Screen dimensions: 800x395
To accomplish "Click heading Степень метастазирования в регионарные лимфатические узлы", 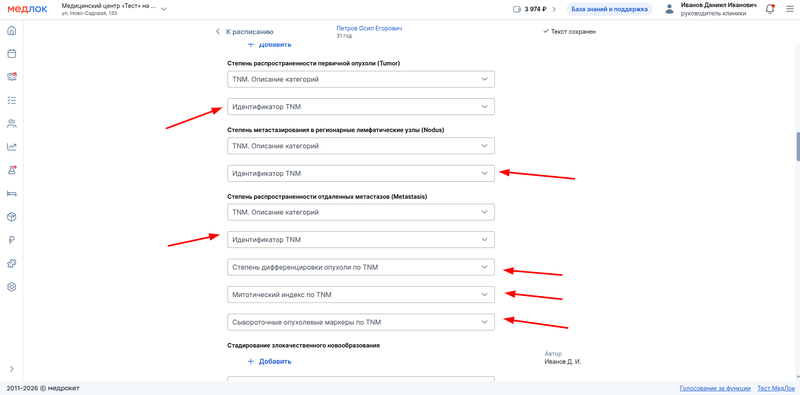I will coord(336,130).
